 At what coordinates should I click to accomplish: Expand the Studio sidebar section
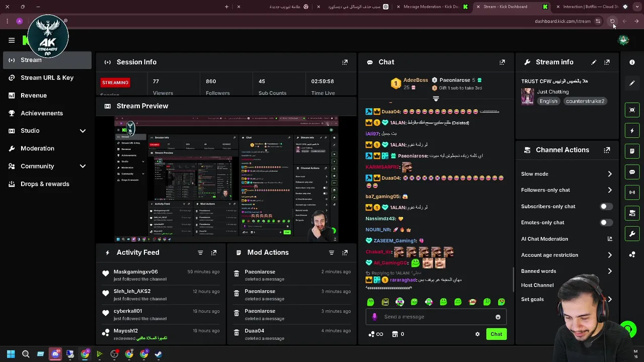click(x=83, y=131)
